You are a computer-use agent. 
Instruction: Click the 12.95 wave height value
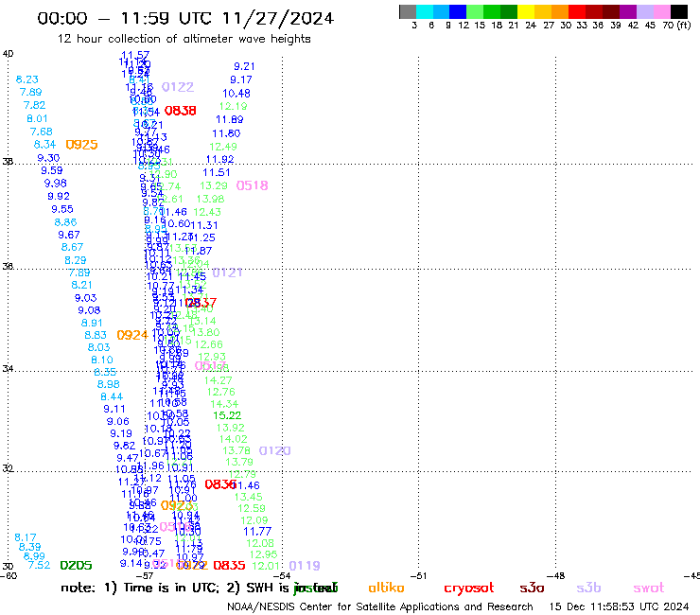coord(263,554)
